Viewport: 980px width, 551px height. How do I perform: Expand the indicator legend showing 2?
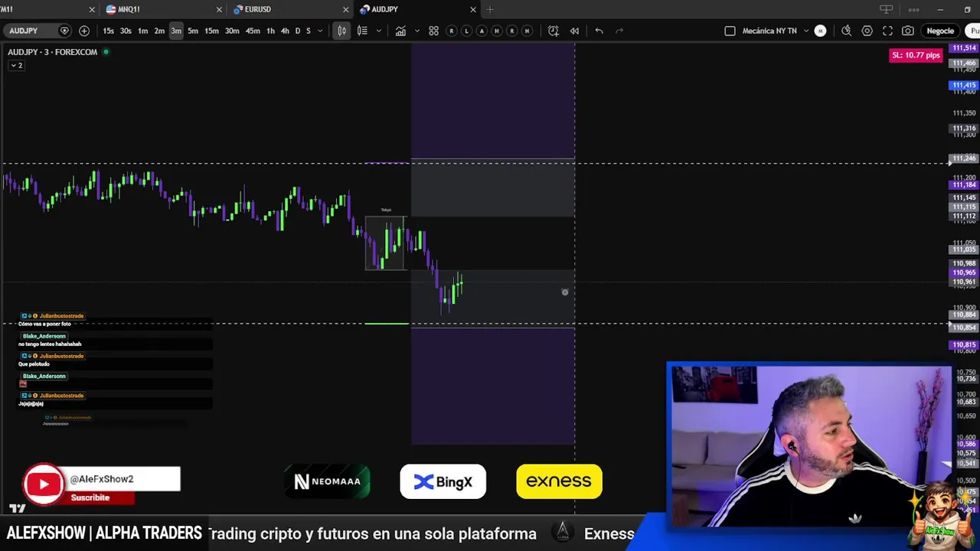pos(16,65)
